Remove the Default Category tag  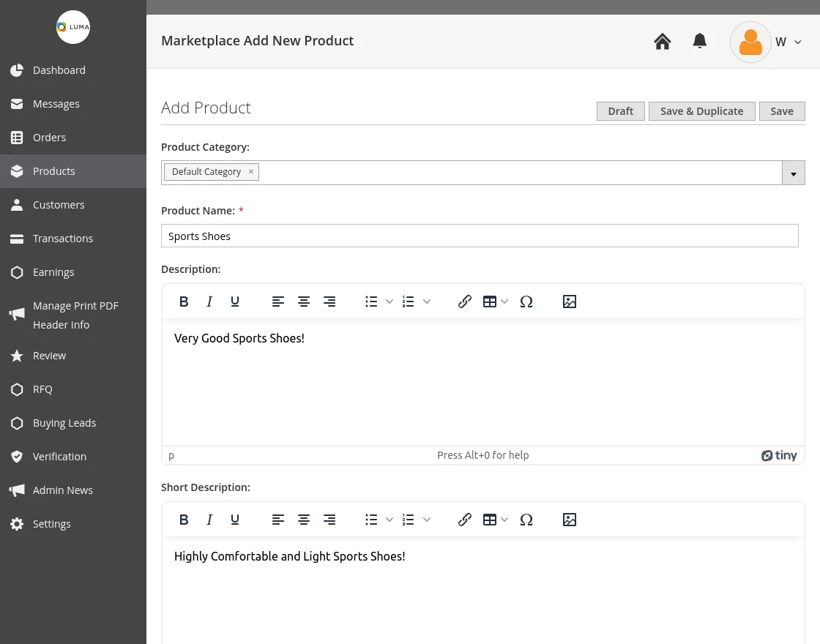pos(250,171)
